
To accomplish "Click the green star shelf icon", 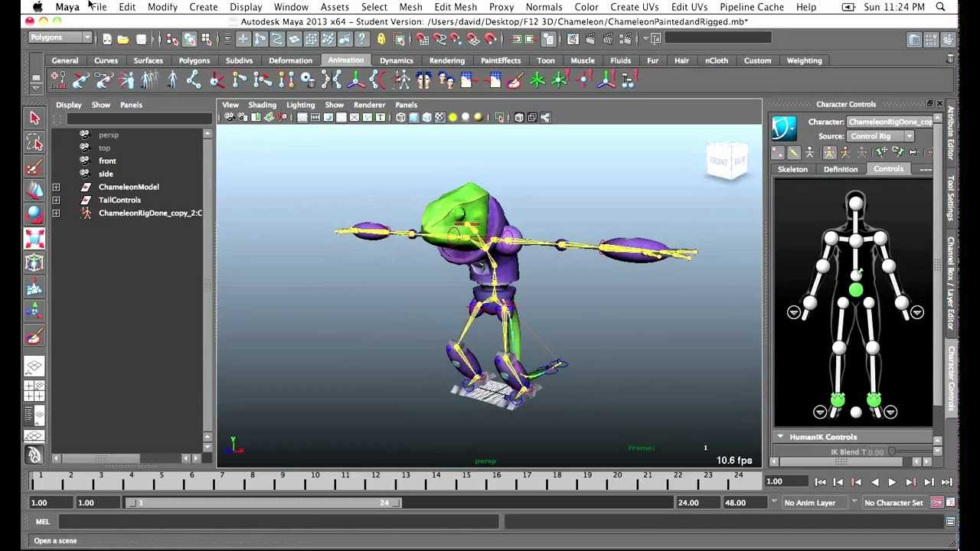I will tap(537, 79).
